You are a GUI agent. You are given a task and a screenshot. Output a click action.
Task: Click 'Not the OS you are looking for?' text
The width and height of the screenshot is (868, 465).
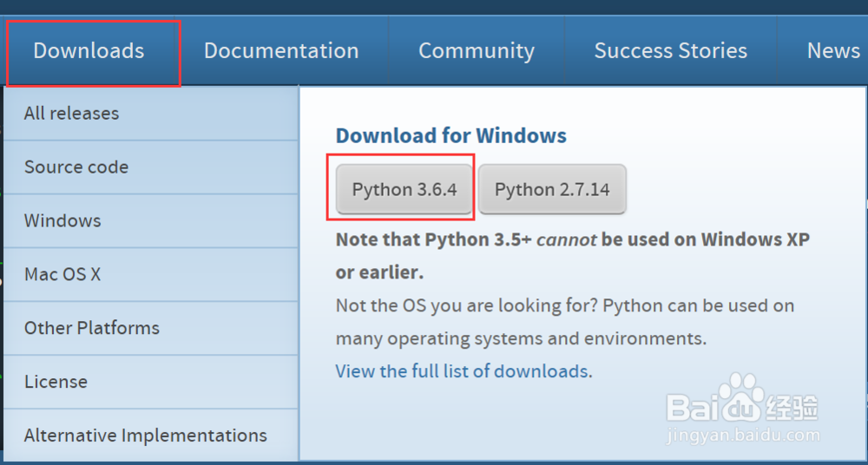coord(467,305)
